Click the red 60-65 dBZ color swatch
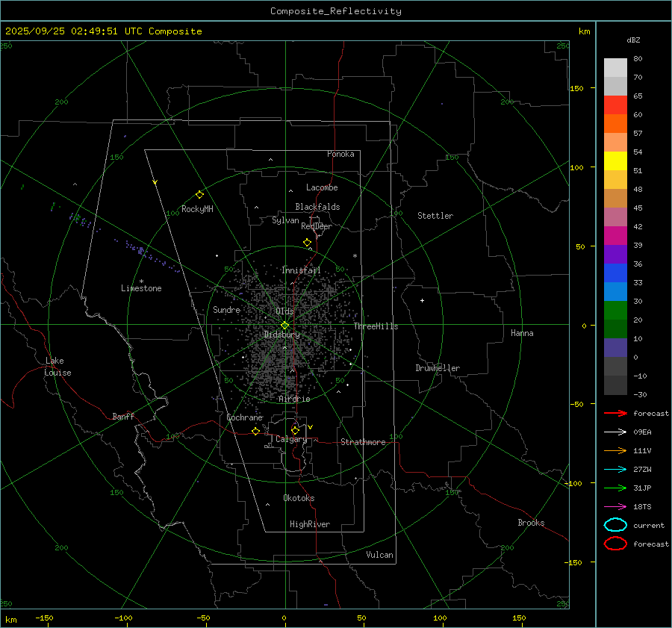672x628 pixels. (x=615, y=105)
